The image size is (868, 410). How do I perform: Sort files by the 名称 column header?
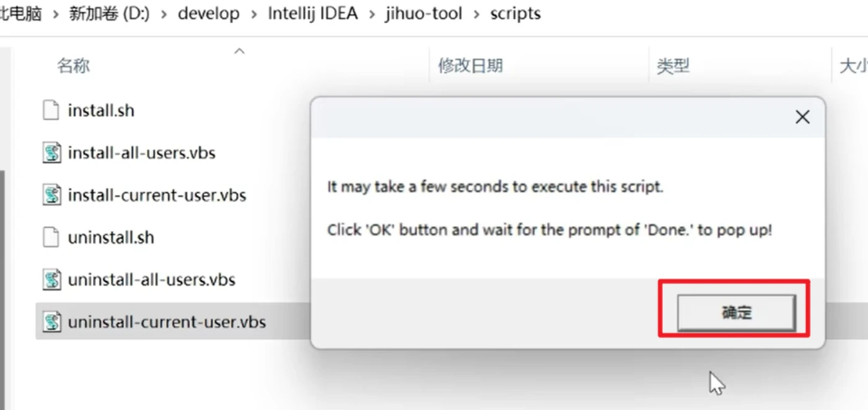pyautogui.click(x=73, y=66)
